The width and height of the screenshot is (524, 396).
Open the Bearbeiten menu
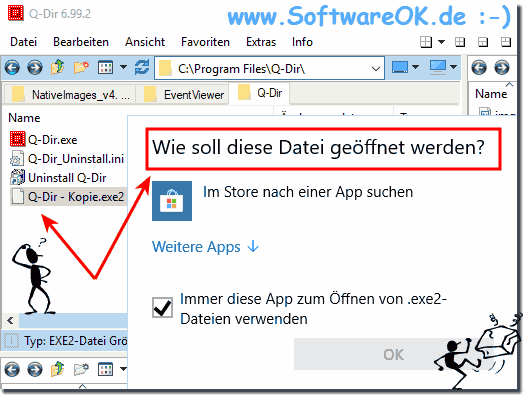[x=81, y=42]
